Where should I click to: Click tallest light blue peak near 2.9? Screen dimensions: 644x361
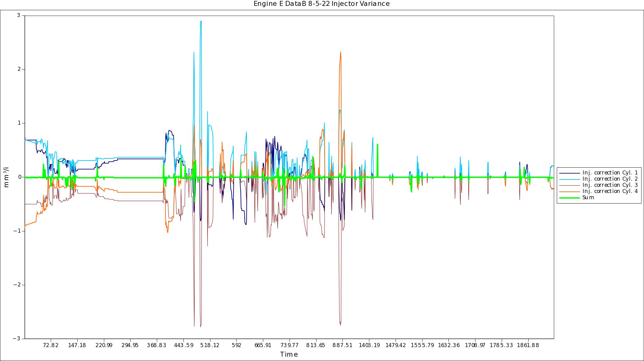(201, 21)
